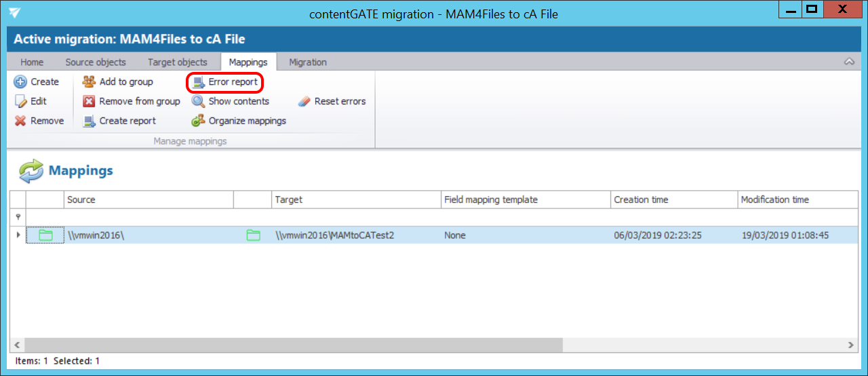Click the Show contents button
The image size is (868, 376).
tap(231, 101)
